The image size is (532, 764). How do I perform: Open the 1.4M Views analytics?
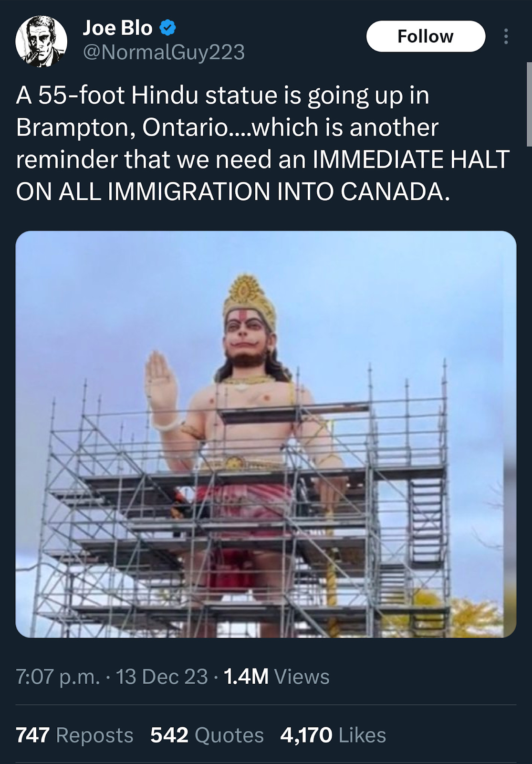(x=276, y=677)
